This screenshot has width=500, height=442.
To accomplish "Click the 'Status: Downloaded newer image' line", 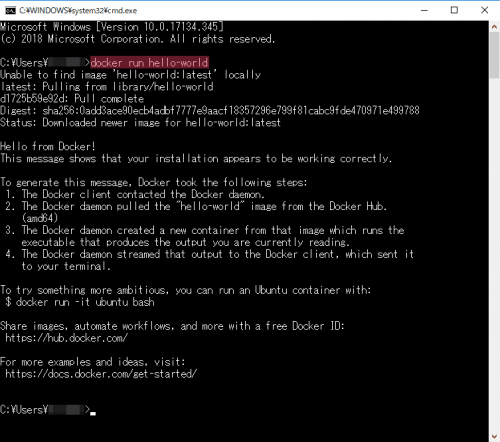I will click(140, 123).
